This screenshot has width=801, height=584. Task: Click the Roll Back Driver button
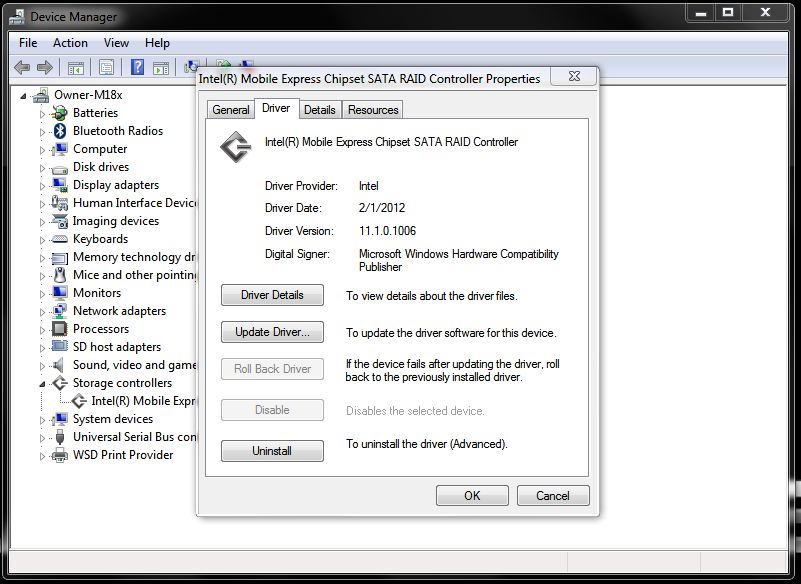[272, 369]
